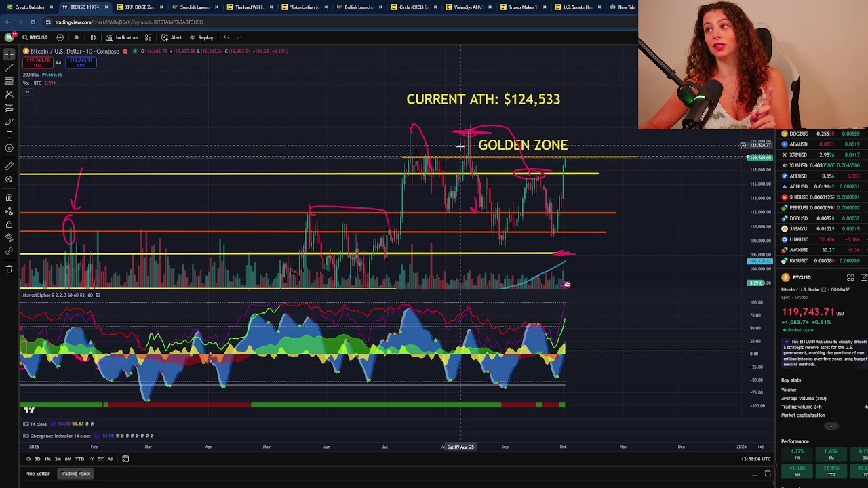Activate the zoom in tool
This screenshot has height=488, width=868.
9,180
